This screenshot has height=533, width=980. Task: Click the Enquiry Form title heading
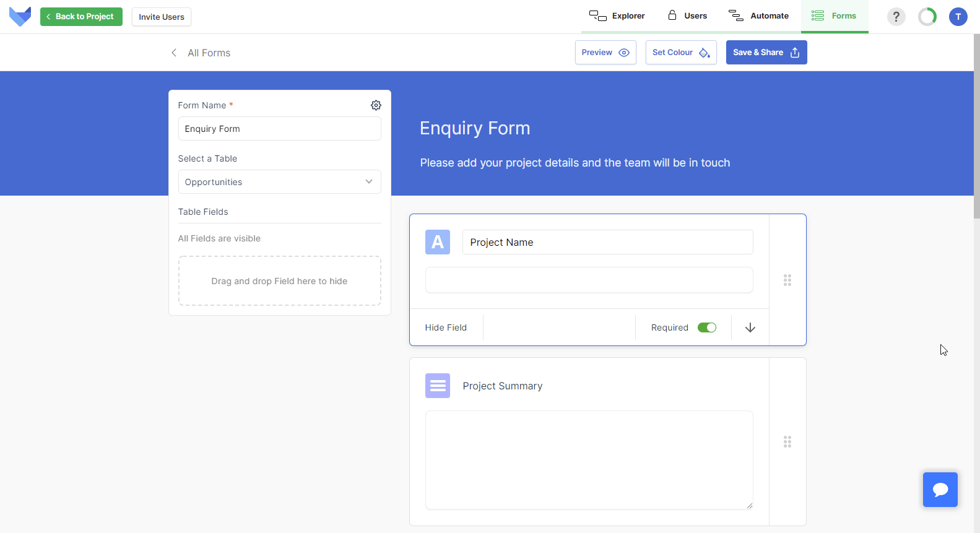tap(475, 128)
